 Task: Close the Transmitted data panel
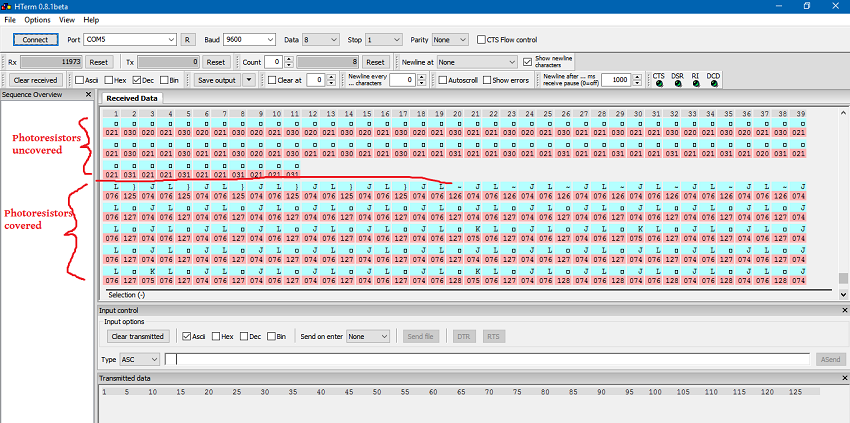pos(845,378)
